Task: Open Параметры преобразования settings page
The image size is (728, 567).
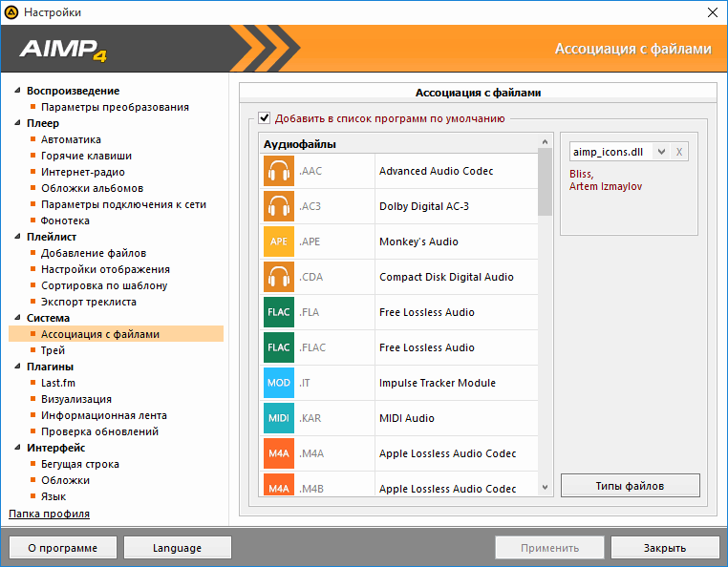Action: coord(115,107)
